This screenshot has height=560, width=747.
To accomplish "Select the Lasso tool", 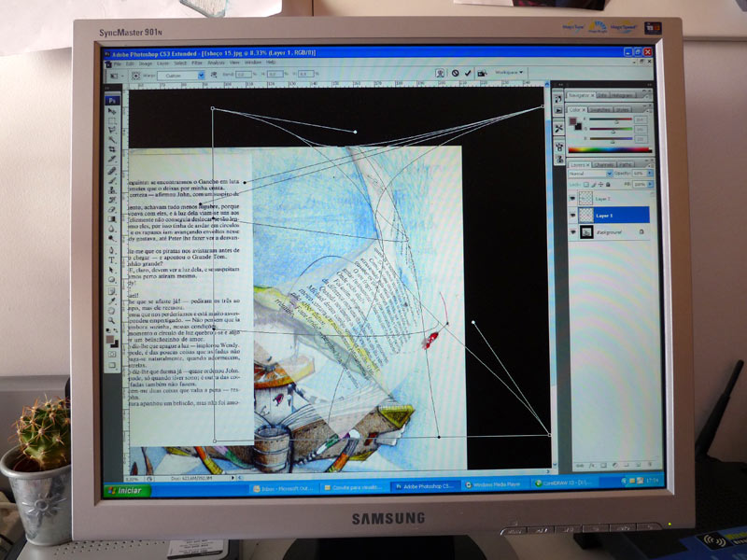I will [x=111, y=130].
